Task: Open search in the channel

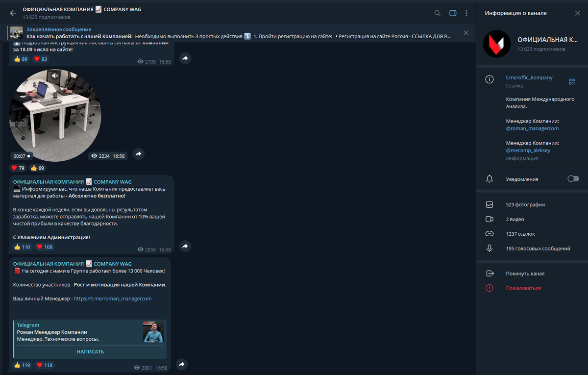Action: [x=438, y=13]
